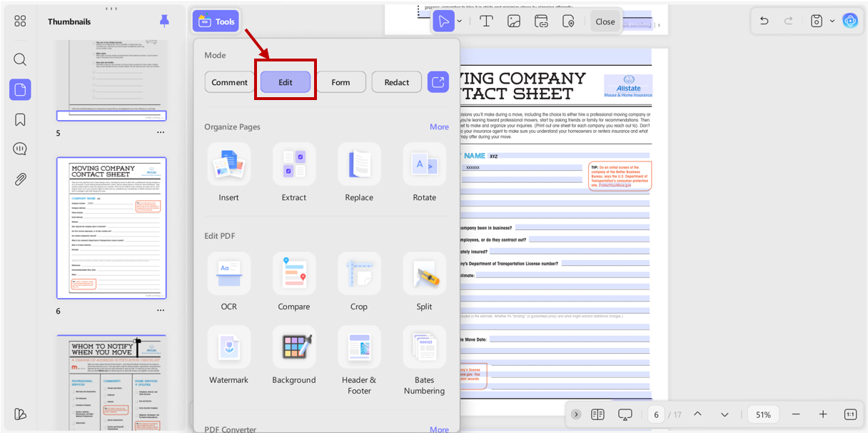868x433 pixels.
Task: Open the Tools menu button
Action: click(216, 21)
